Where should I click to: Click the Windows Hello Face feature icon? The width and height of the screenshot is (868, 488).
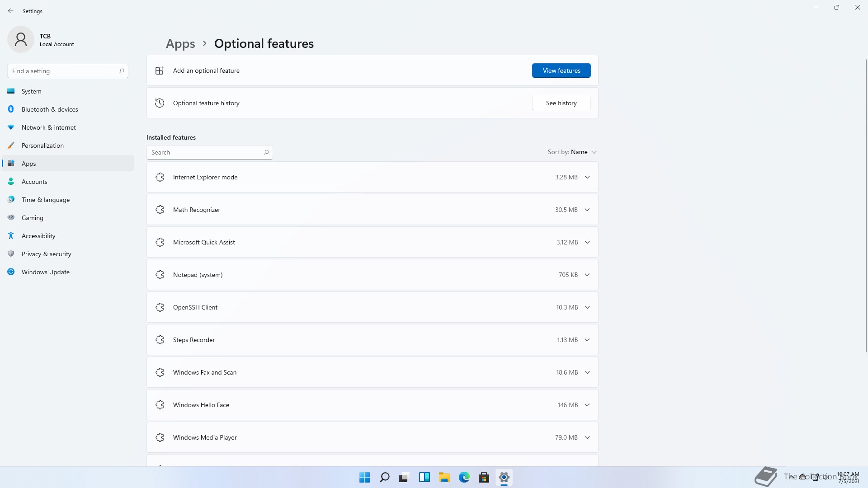(160, 405)
